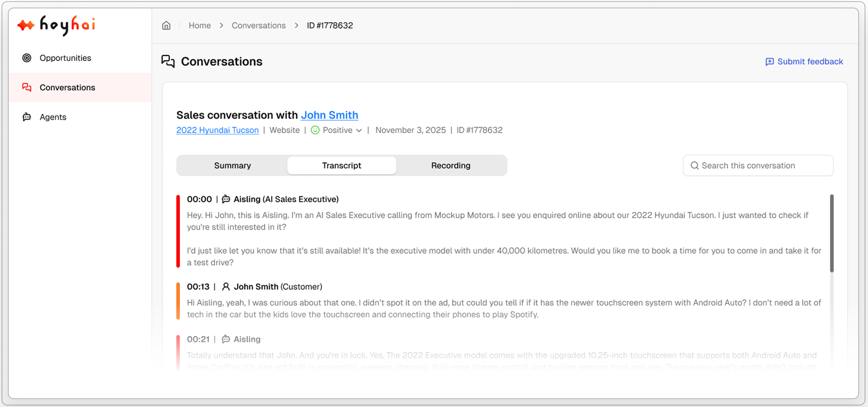Image resolution: width=868 pixels, height=407 pixels.
Task: Click the chevron after Conversations breadcrumb
Action: pos(296,26)
